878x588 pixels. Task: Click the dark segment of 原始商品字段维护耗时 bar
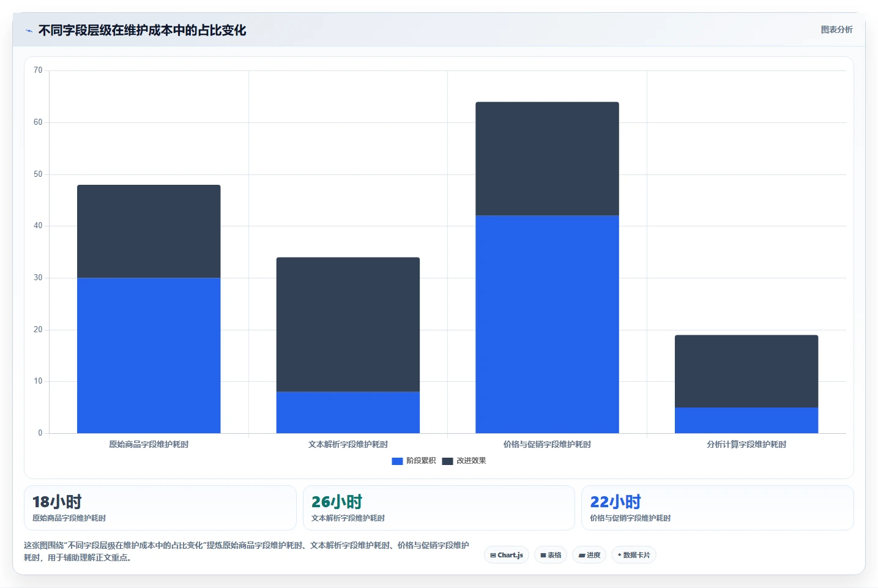coord(149,231)
